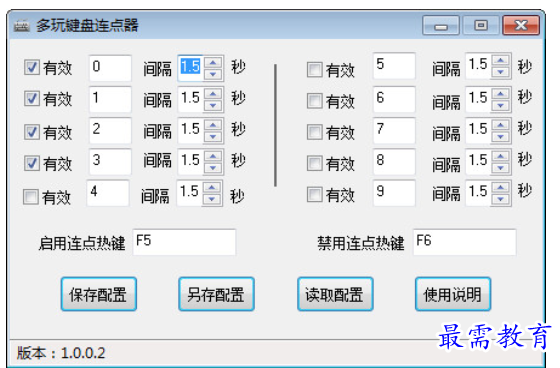Click the 禁用连点热键 field showing F6
Screen dimensions: 560x368
[x=464, y=242]
